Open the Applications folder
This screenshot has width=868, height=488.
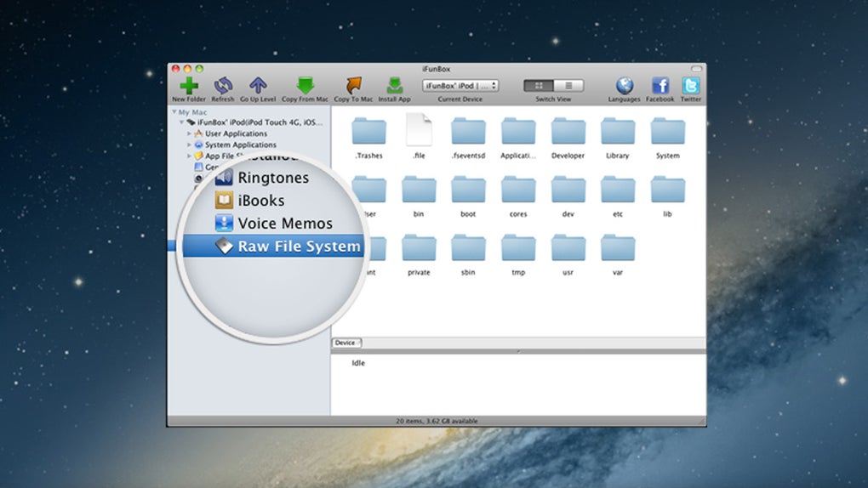[x=518, y=132]
